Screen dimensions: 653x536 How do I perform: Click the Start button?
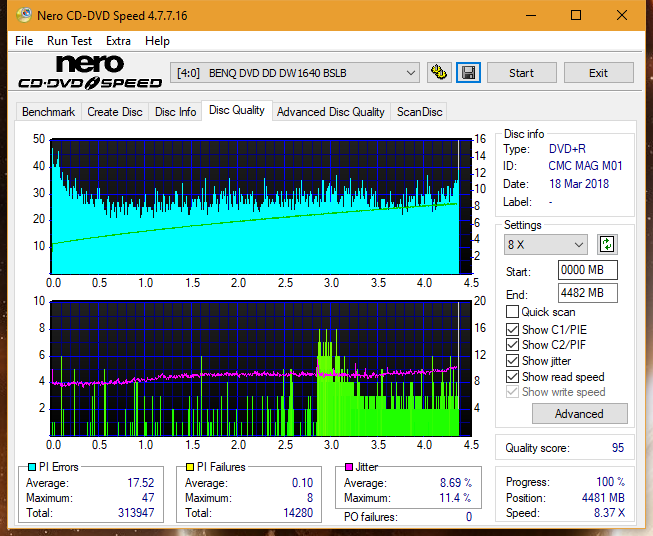tap(521, 73)
